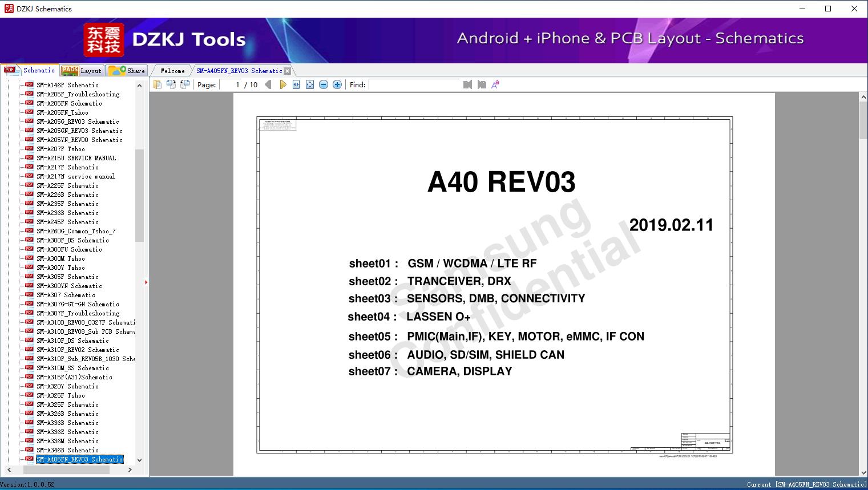Screen dimensions: 868x490
Task: Select SM-A300F_DS Schematic tree entry
Action: 73,240
